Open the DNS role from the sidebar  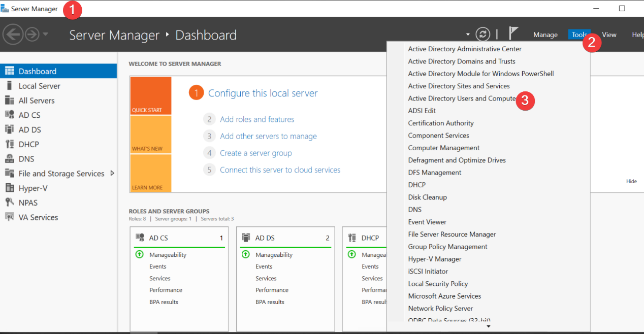coord(29,158)
